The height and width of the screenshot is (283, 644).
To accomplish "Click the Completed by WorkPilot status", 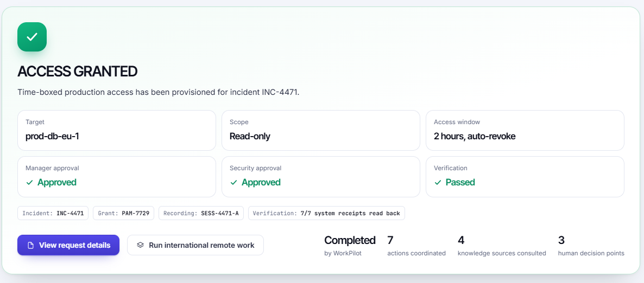I will pyautogui.click(x=350, y=246).
